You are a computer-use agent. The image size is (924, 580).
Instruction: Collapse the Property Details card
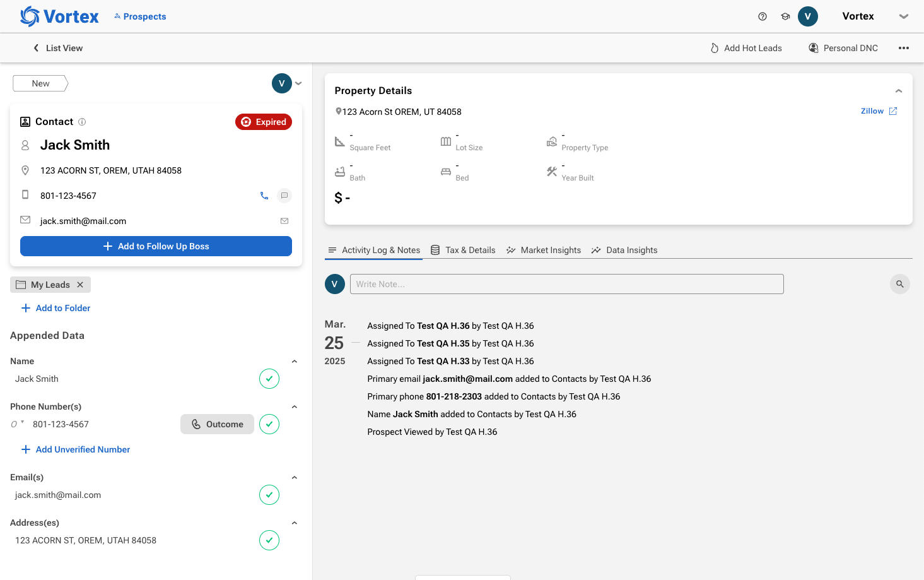899,91
